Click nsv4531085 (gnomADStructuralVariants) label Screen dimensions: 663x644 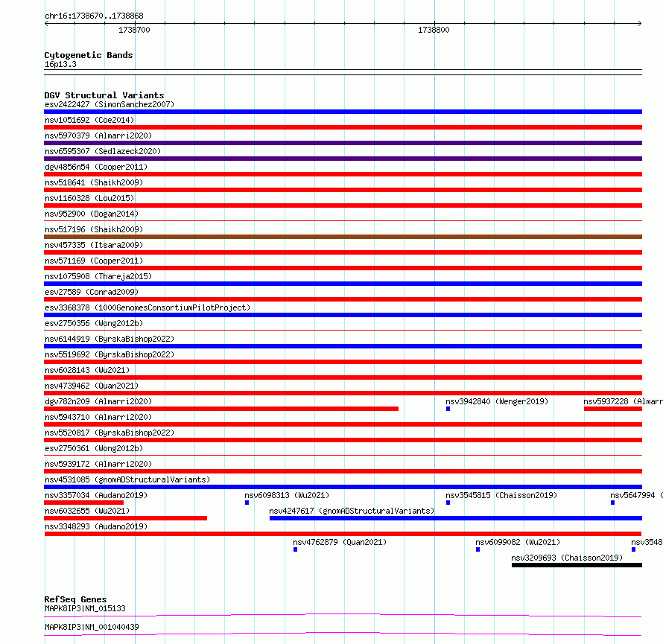coord(127,479)
